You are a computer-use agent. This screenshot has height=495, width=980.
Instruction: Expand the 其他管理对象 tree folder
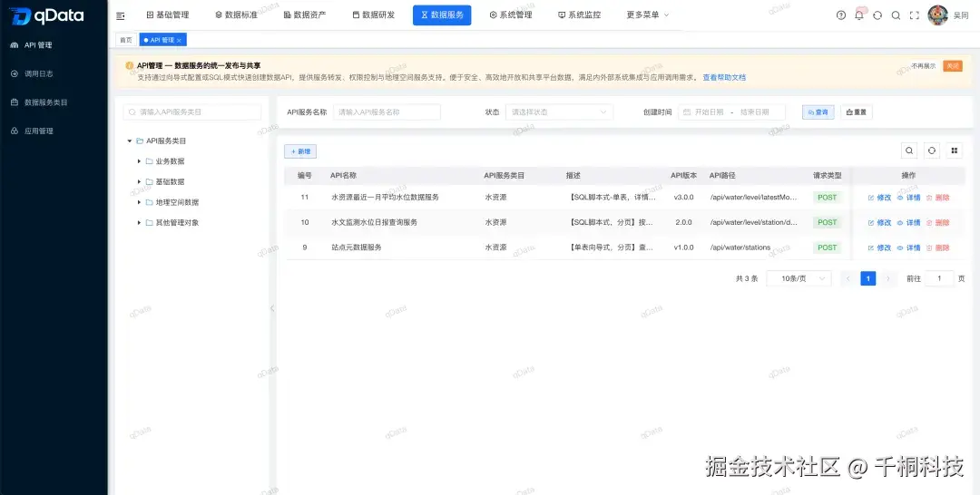(x=140, y=222)
